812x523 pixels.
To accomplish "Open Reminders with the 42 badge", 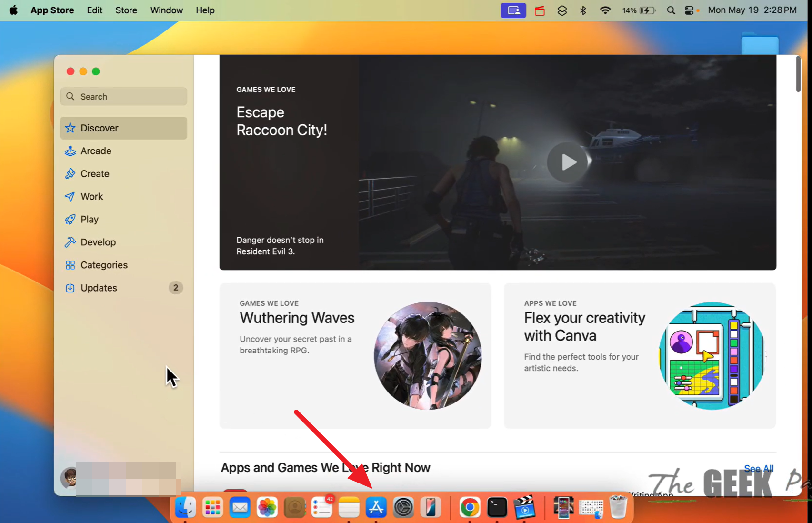I will [x=322, y=508].
